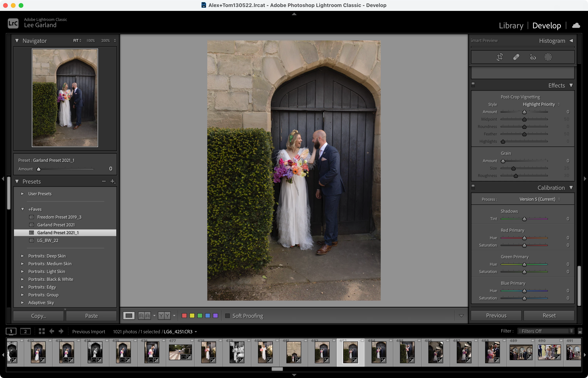Click the cloud sync status icon
Image resolution: width=588 pixels, height=378 pixels.
tap(576, 25)
